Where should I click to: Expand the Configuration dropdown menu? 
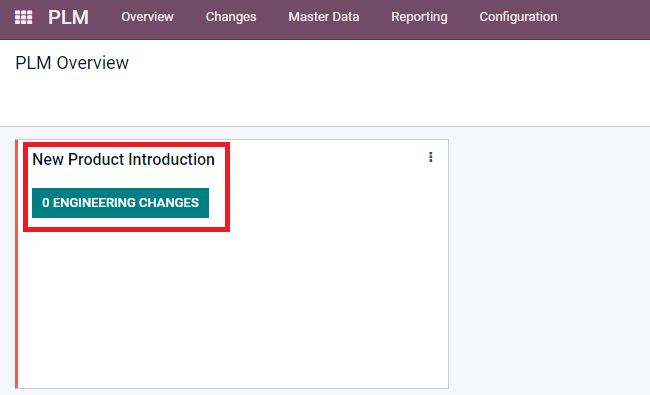(x=518, y=17)
